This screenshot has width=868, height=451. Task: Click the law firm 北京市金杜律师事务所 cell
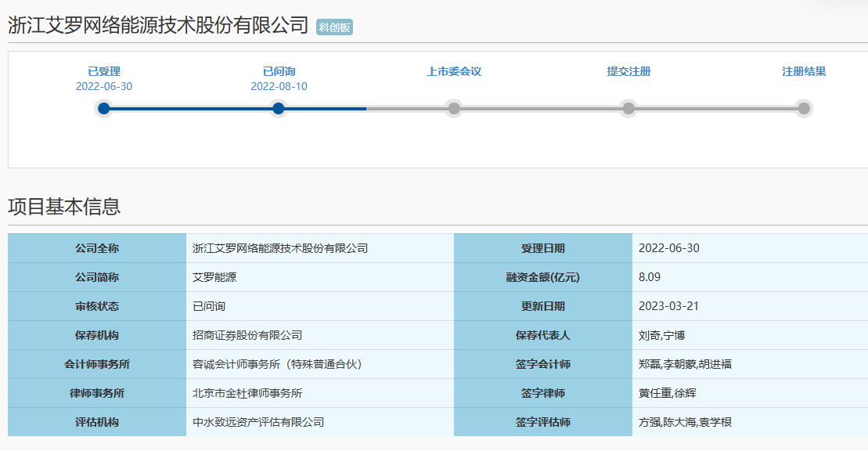click(x=247, y=393)
